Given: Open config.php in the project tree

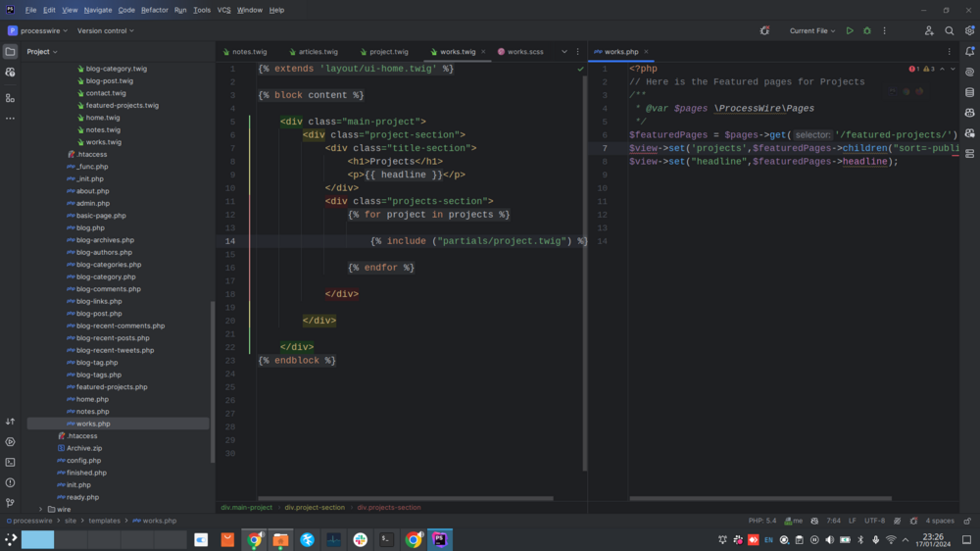Looking at the screenshot, I should [83, 461].
